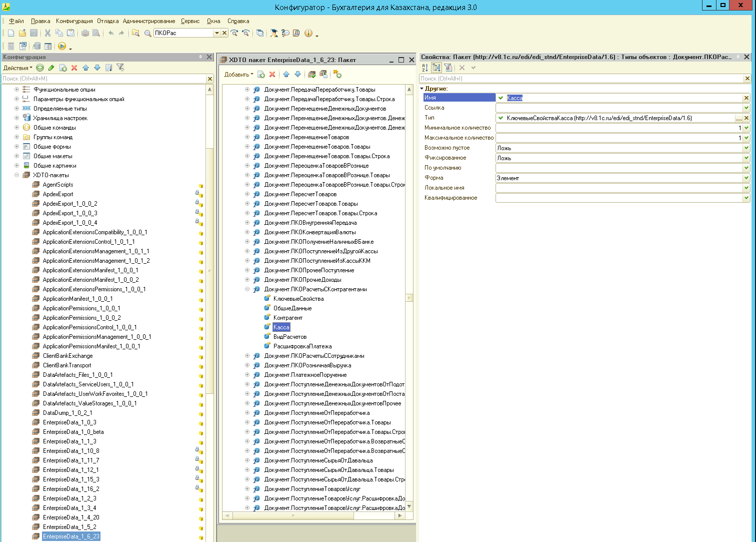Click the blue move up arrow in Configuration panel
Viewport: 756px width, 542px height.
(x=85, y=68)
